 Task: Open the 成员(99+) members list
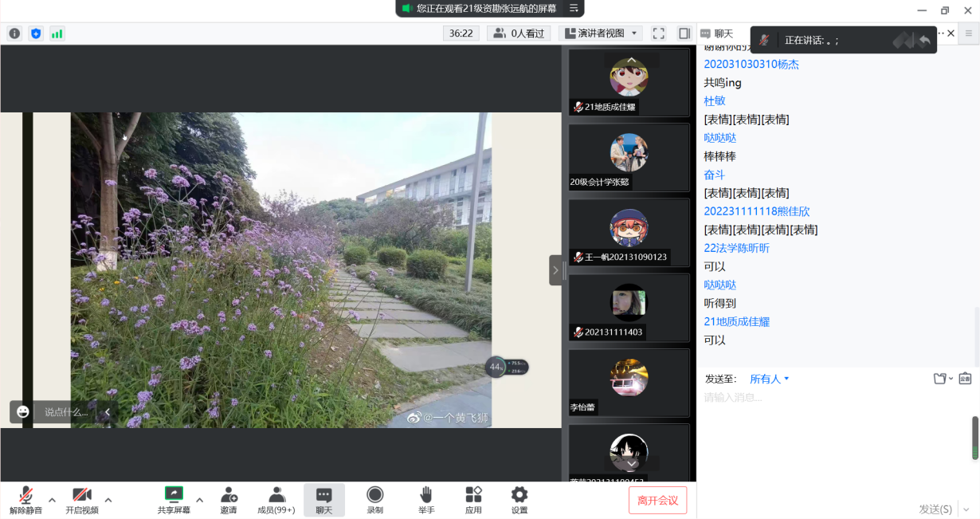tap(276, 500)
